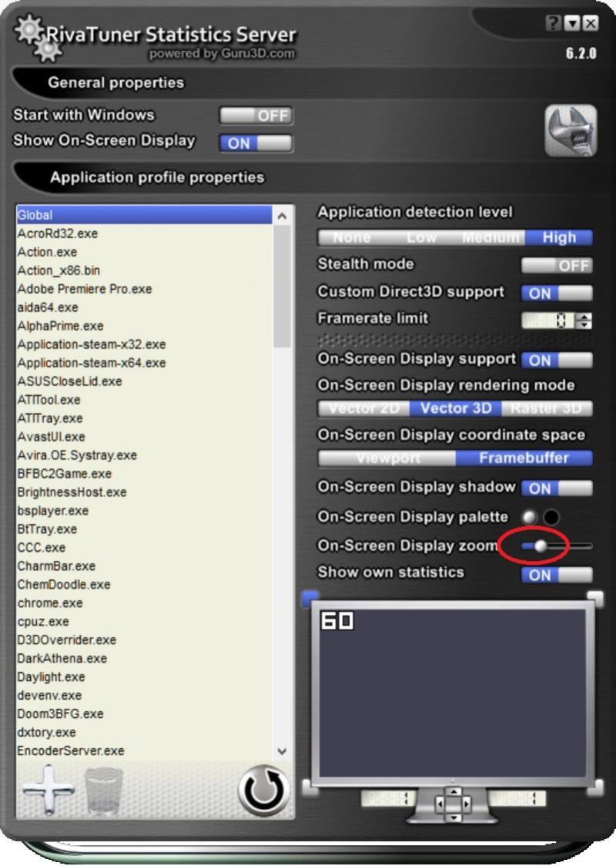
Task: Toggle On-Screen Display support switch
Action: [x=557, y=360]
